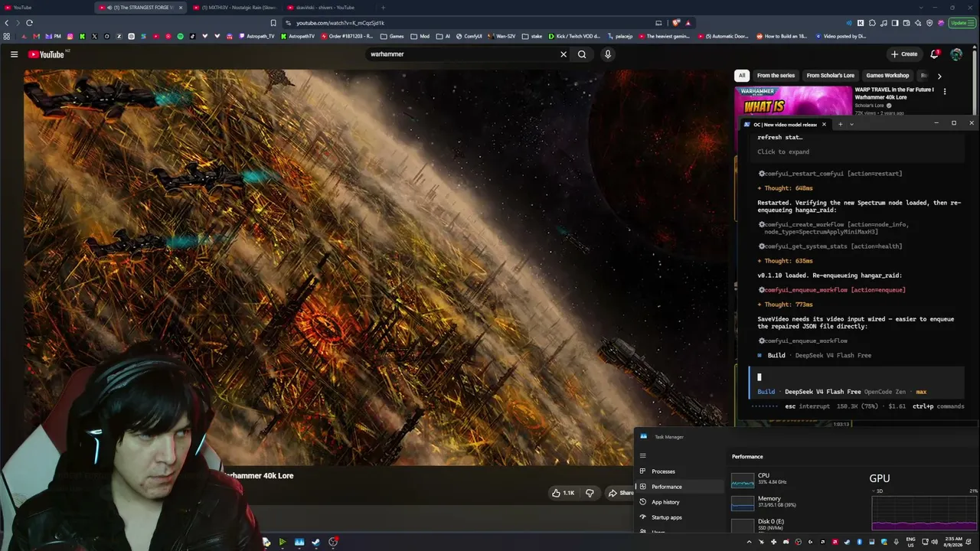Open the Spotify bookmark icon
This screenshot has width=980, height=551.
tap(181, 36)
